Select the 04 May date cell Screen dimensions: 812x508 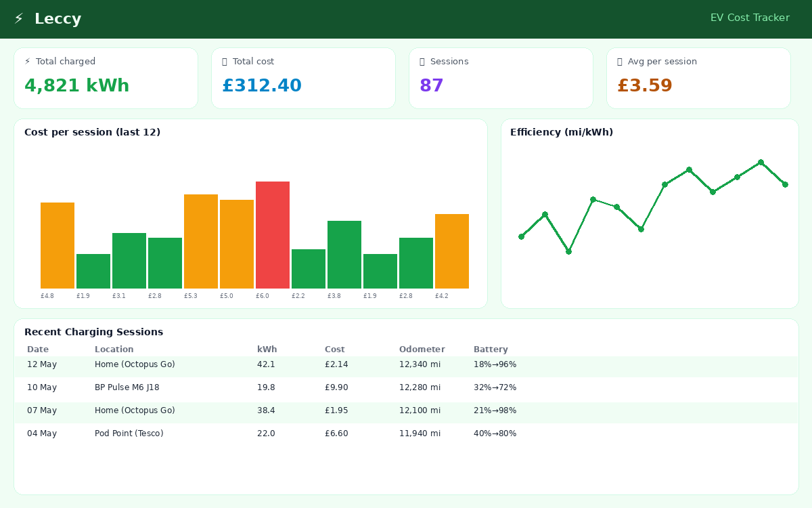(x=42, y=433)
